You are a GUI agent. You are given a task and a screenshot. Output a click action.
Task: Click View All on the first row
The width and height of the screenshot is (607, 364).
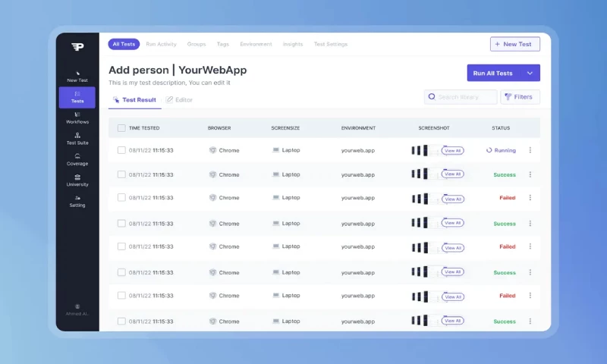point(452,150)
